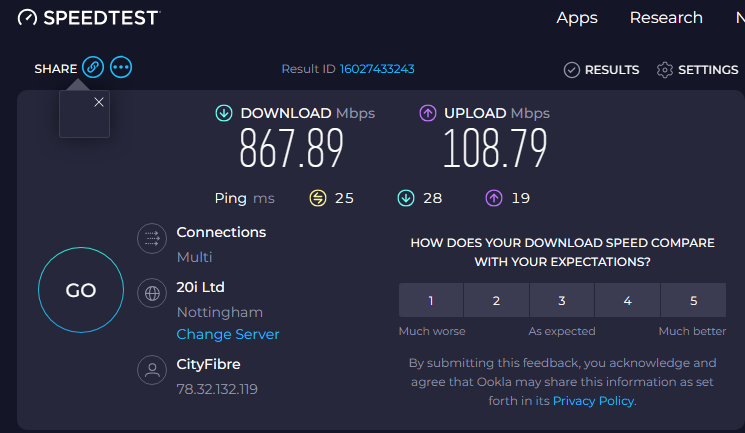
Task: Click the ISP user icon
Action: pyautogui.click(x=152, y=370)
